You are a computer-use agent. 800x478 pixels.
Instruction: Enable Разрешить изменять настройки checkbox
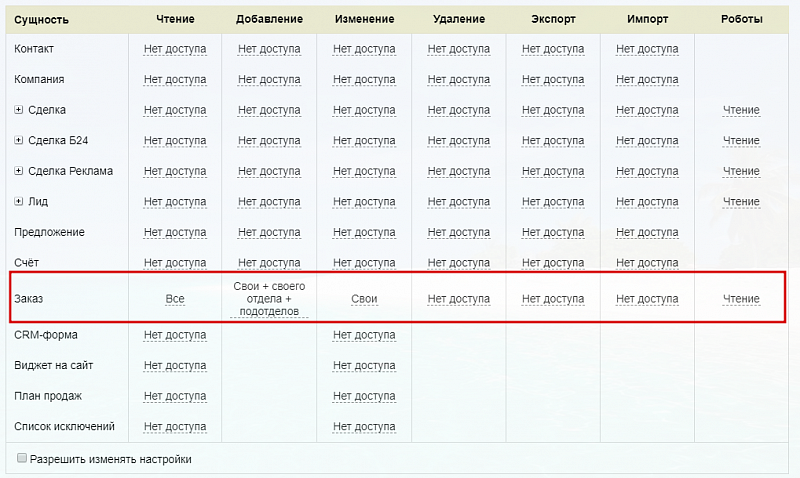click(x=21, y=458)
